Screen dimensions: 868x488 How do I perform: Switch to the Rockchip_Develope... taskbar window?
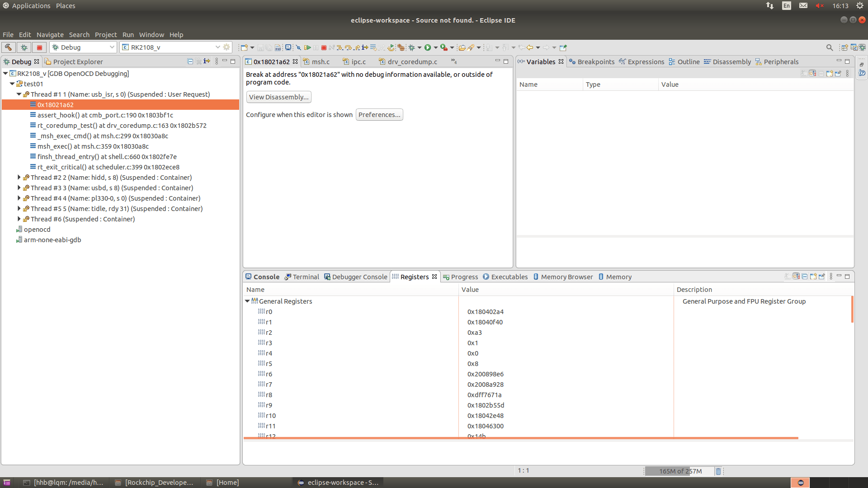click(x=154, y=483)
